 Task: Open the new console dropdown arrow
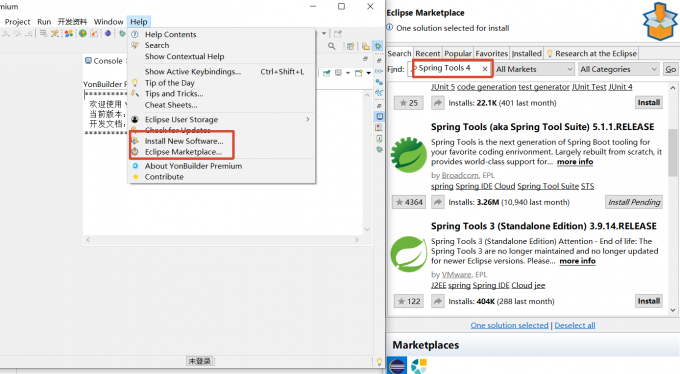click(368, 73)
